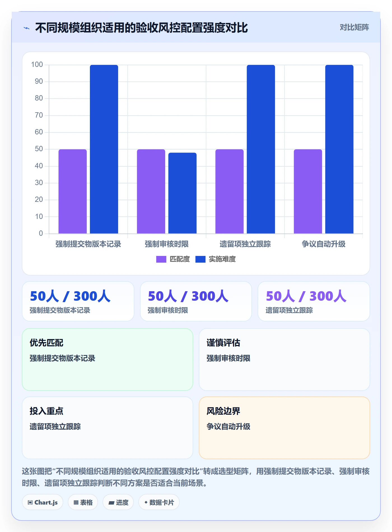The width and height of the screenshot is (392, 532).
Task: Click the x-axis label 争议自动升级
Action: 323,244
